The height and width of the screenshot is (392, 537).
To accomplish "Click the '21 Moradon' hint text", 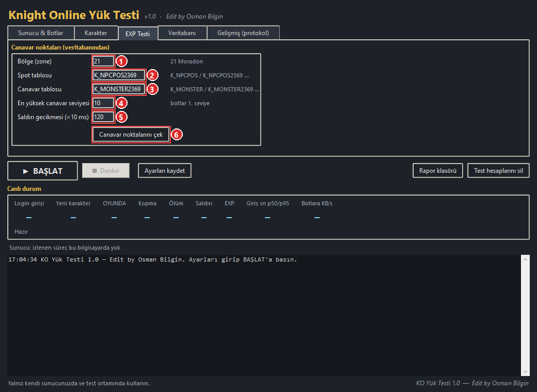I will coord(186,61).
